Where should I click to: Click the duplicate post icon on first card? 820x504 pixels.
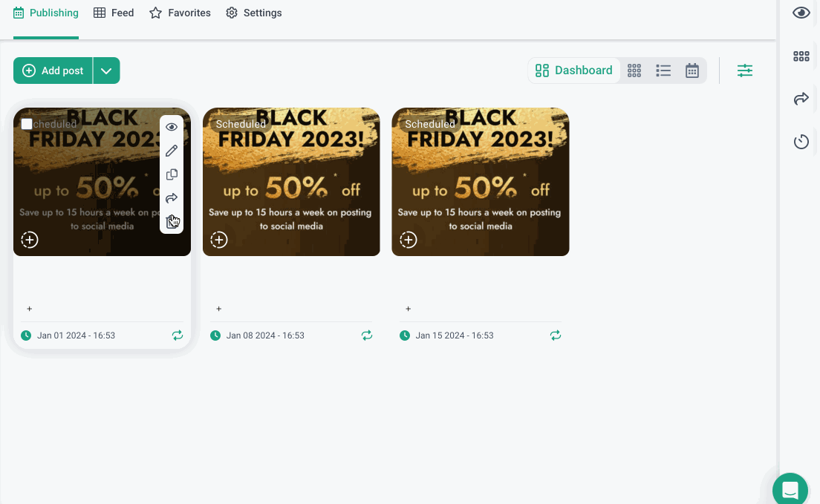tap(172, 174)
